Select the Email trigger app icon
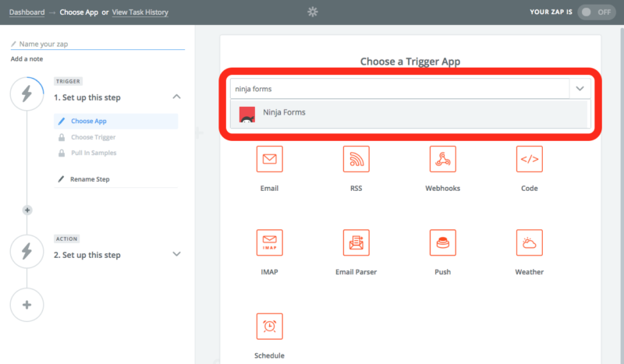Screen dimensions: 624x364 pyautogui.click(x=269, y=159)
